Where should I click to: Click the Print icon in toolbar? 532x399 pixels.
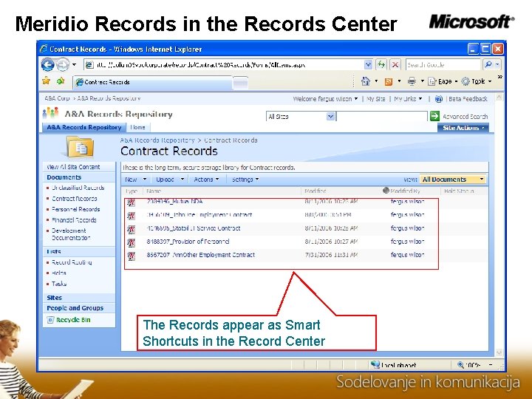pyautogui.click(x=412, y=81)
